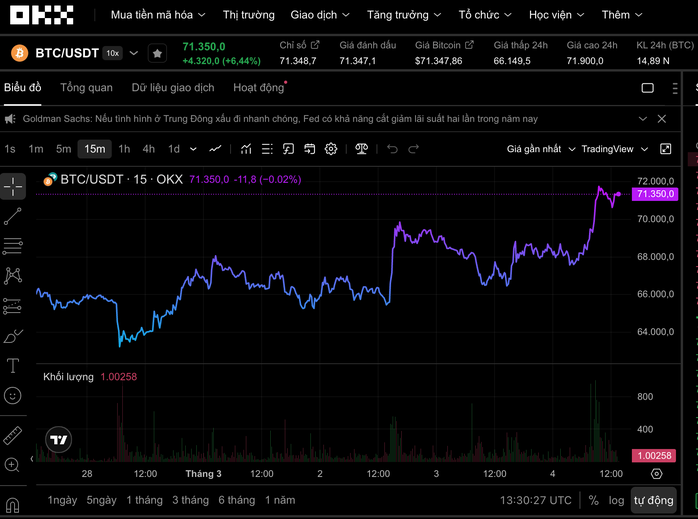Open the emoji sticker tool
The image size is (698, 519).
(x=13, y=396)
